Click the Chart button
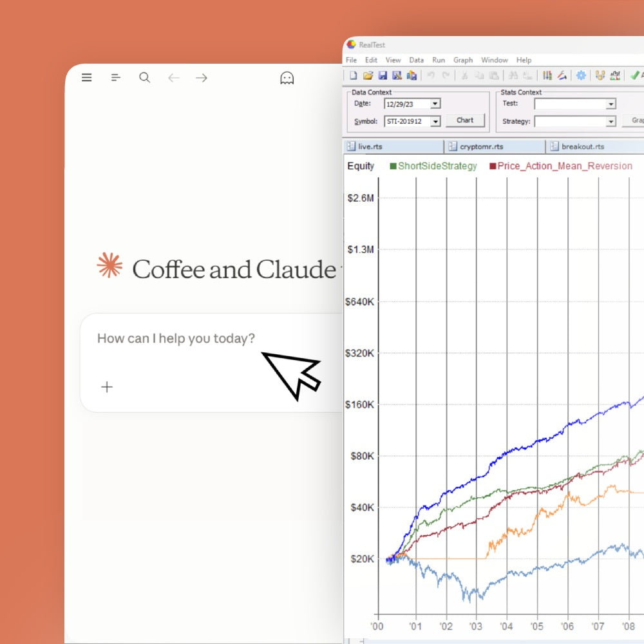The image size is (644, 644). [465, 120]
